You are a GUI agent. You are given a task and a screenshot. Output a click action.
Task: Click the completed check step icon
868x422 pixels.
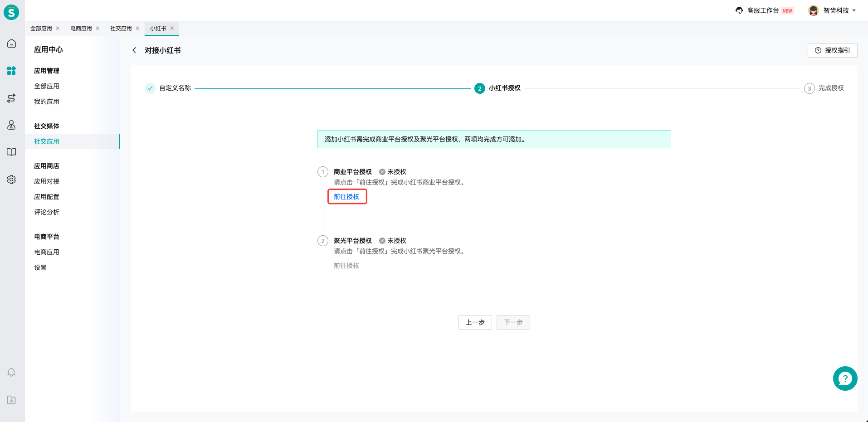tap(150, 88)
